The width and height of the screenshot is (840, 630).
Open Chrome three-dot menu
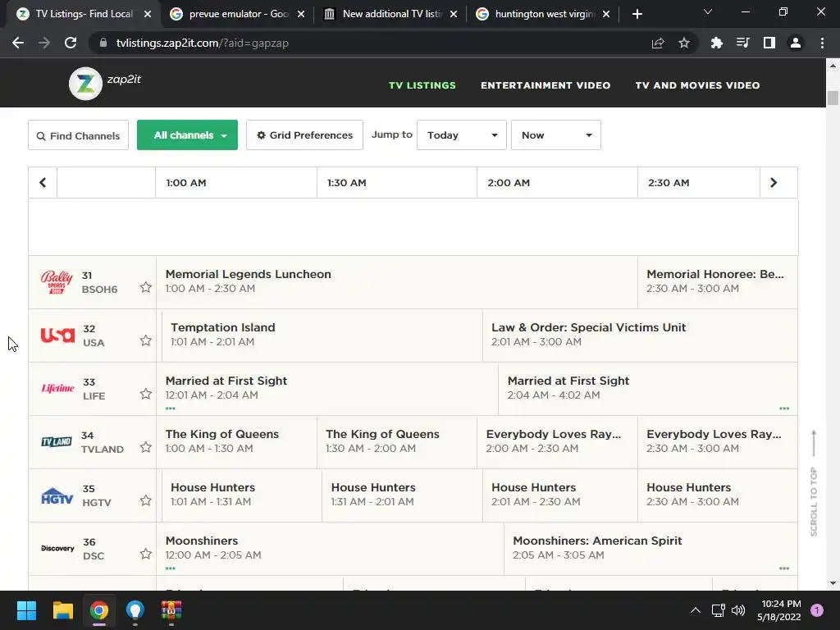tap(822, 43)
